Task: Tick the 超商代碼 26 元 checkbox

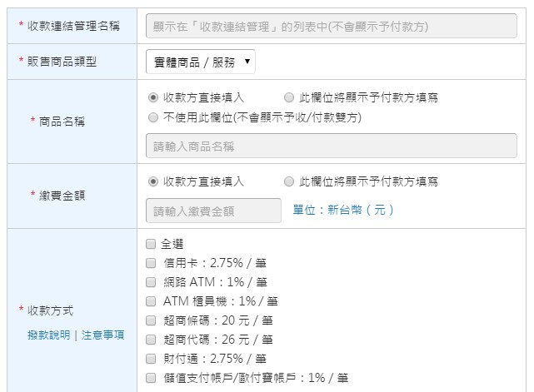Action: tap(151, 340)
